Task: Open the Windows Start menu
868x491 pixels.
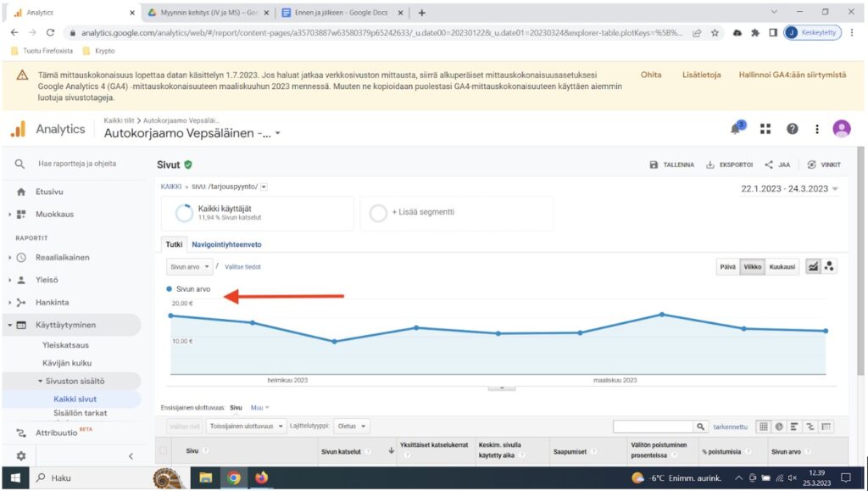Action: click(15, 477)
